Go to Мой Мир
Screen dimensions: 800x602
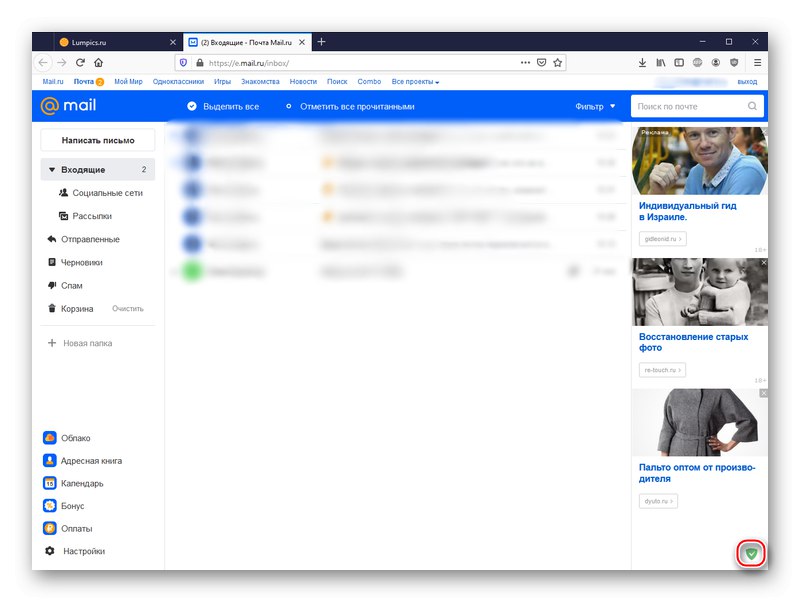pos(129,82)
